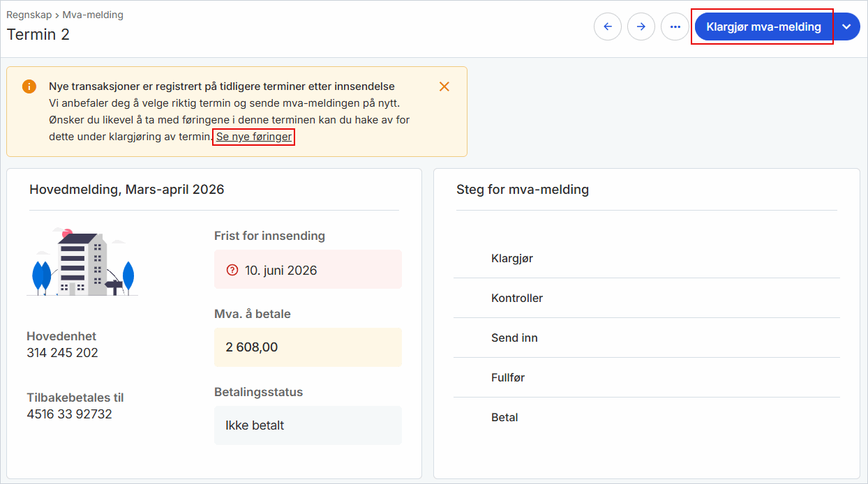Click the organisation number 314 245 202
This screenshot has width=868, height=484.
[62, 353]
